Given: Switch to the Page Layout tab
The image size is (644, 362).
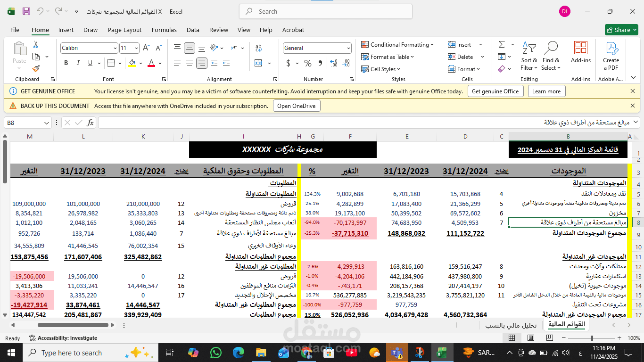Looking at the screenshot, I should (124, 30).
